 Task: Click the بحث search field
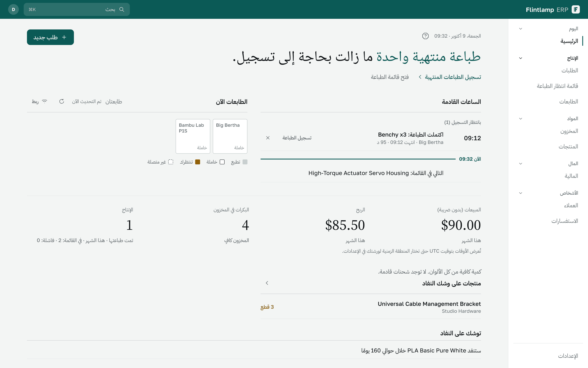pos(77,9)
